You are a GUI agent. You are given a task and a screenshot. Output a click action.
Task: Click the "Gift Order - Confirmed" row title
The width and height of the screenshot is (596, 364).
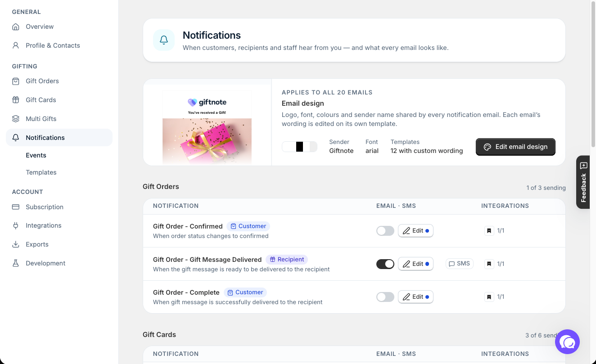click(x=188, y=226)
